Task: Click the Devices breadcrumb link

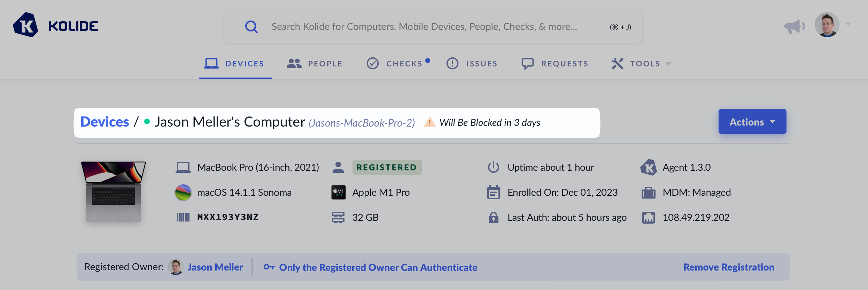Action: tap(105, 122)
